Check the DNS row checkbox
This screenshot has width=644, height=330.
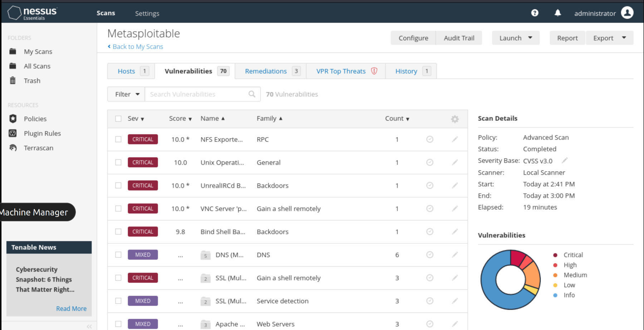[x=118, y=255]
